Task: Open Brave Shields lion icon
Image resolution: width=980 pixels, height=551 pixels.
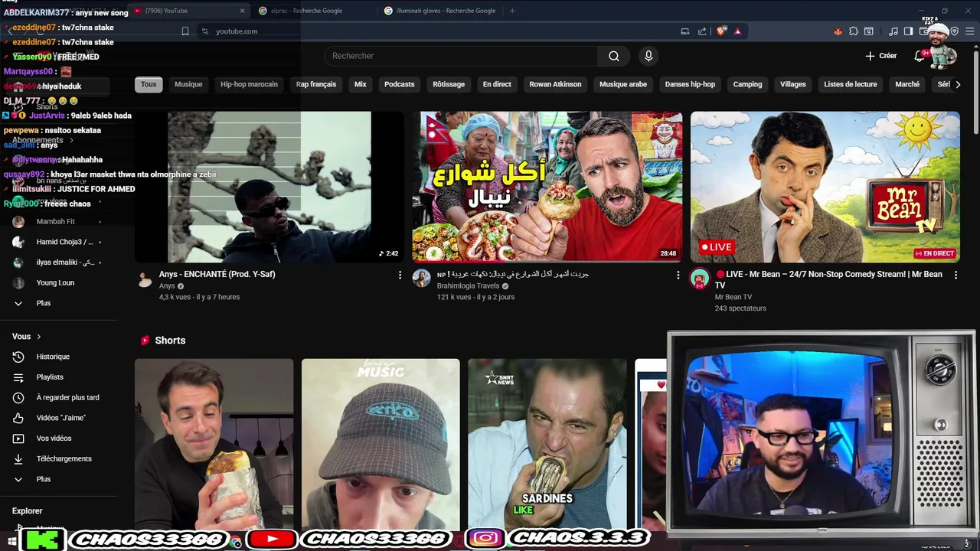Action: click(x=721, y=31)
